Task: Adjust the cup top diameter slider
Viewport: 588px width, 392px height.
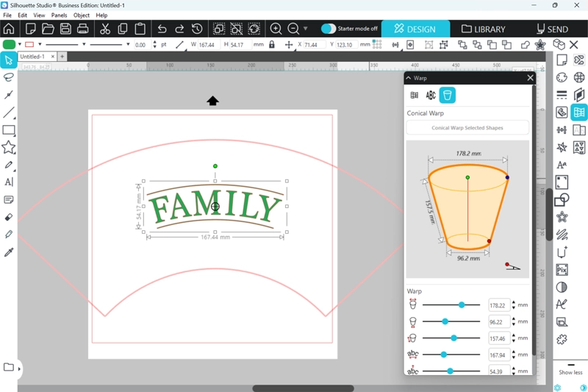Action: (462, 304)
